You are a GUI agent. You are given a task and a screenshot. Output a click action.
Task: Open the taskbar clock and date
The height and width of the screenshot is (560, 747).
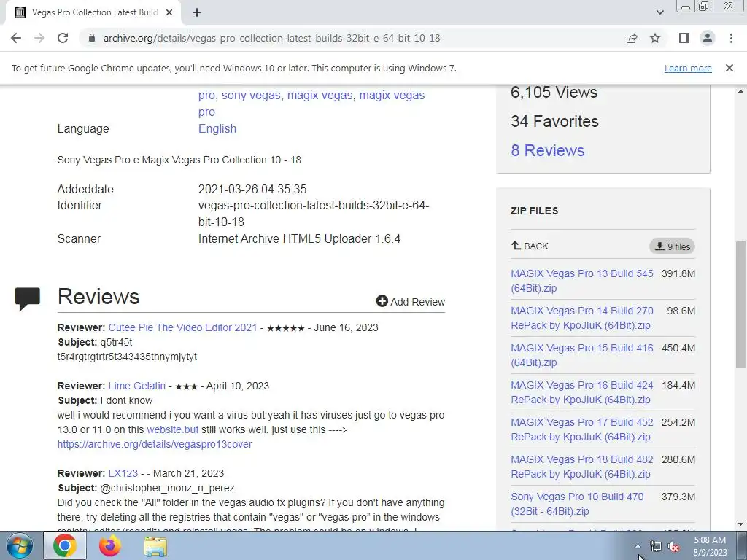pos(710,546)
